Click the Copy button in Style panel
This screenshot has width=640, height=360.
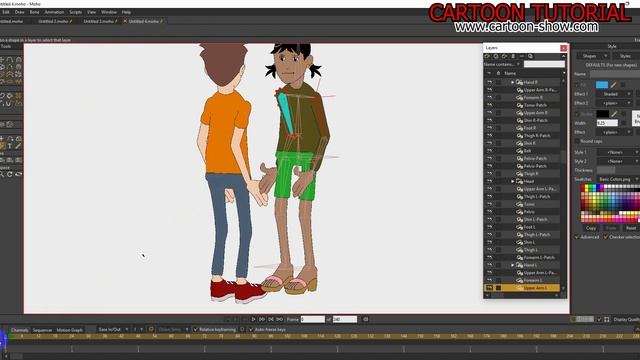coord(591,228)
